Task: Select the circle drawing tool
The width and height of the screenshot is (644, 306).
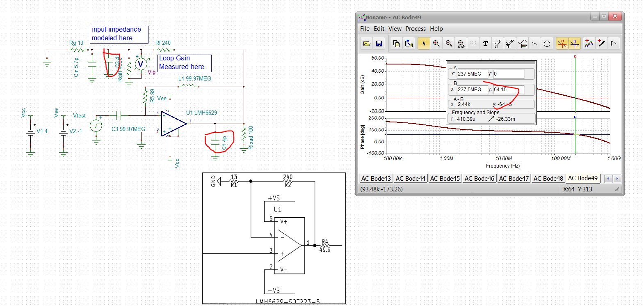Action: [547, 44]
